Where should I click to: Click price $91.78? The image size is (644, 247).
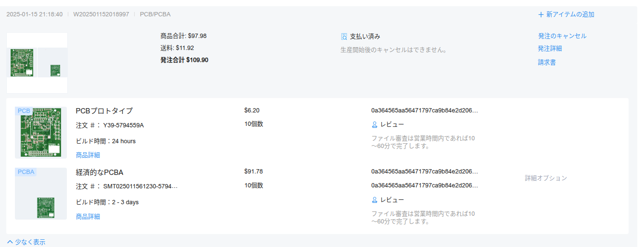(x=253, y=172)
